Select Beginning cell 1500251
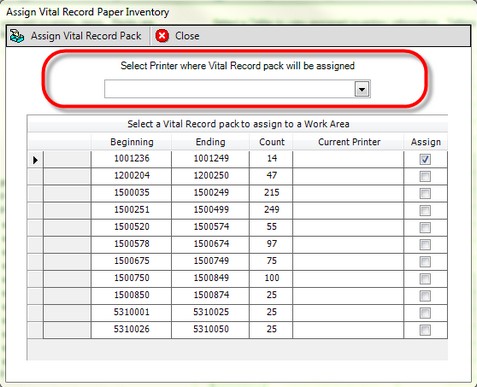The image size is (477, 387). [131, 210]
